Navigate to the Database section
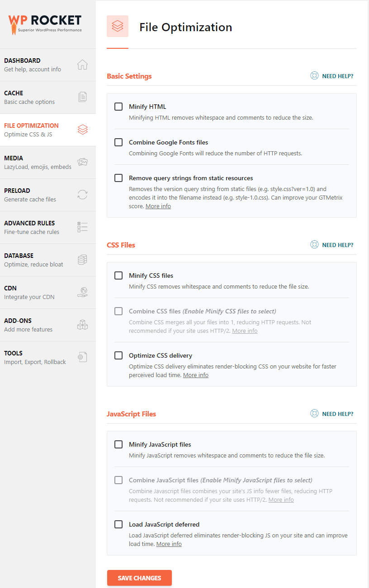This screenshot has width=369, height=588. tap(48, 260)
